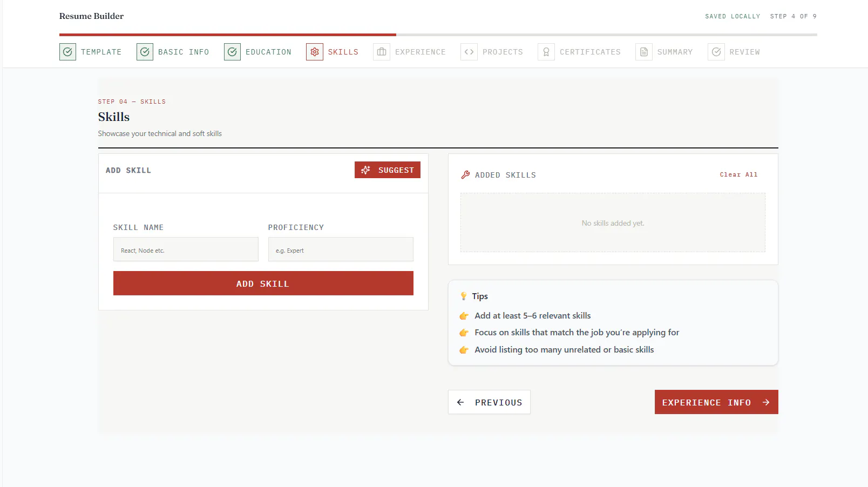Viewport: 868px width, 487px height.
Task: Click the step progress bar
Action: (x=438, y=35)
